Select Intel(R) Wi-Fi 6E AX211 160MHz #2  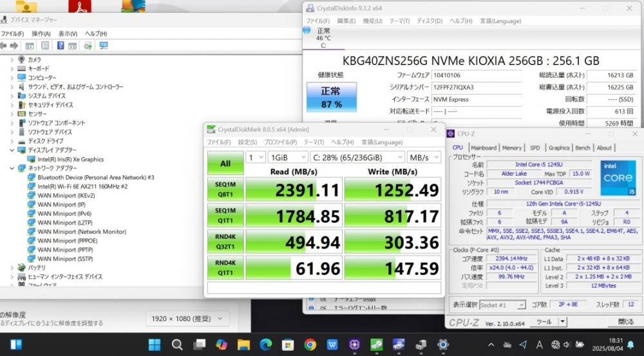82,187
